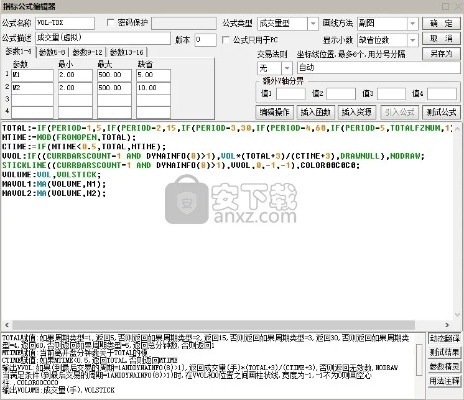Open the 交易法则 dropdown

(x=287, y=68)
